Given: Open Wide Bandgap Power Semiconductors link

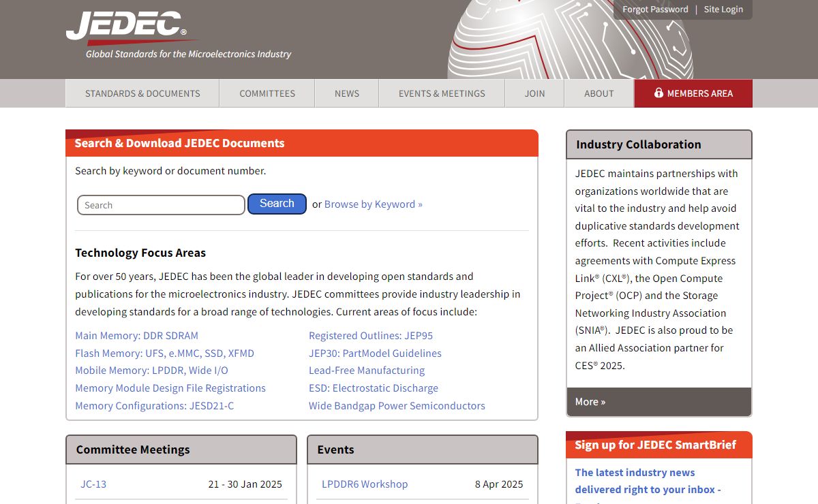Looking at the screenshot, I should pyautogui.click(x=397, y=406).
